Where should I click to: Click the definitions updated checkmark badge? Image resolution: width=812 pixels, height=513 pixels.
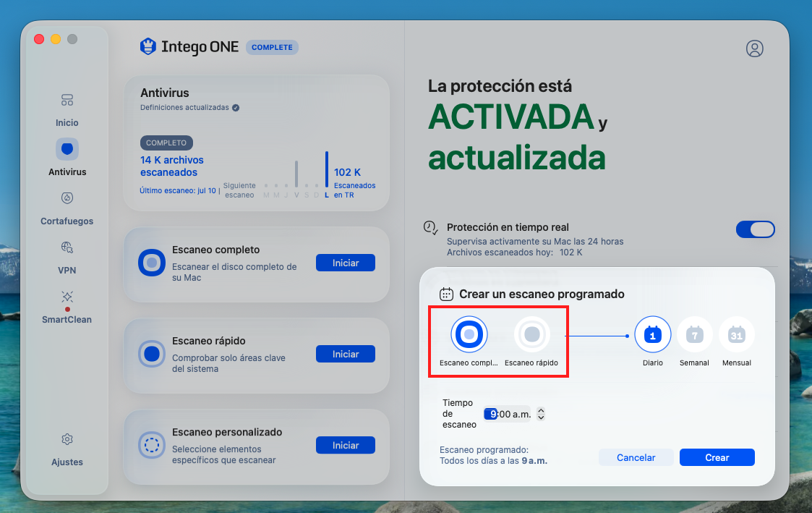tap(236, 108)
